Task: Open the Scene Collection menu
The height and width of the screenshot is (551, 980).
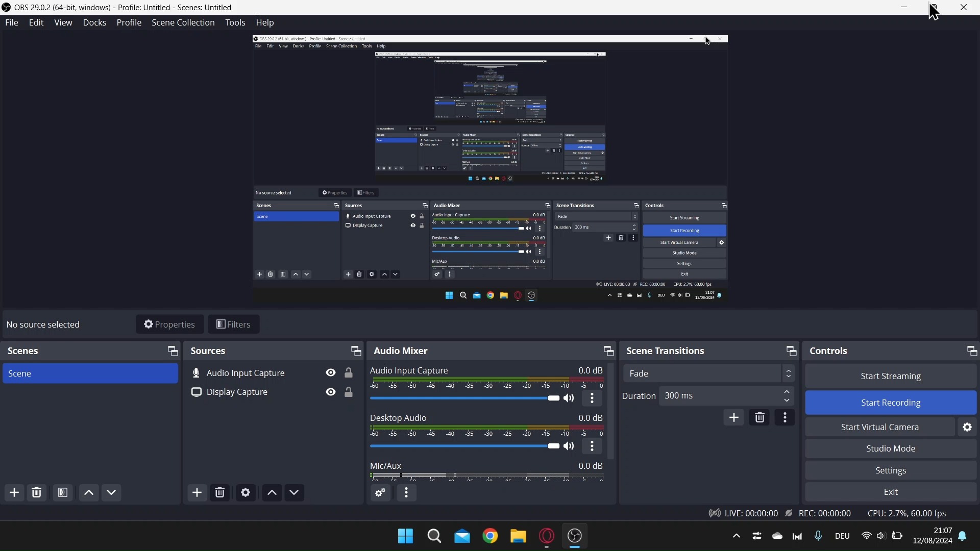Action: pyautogui.click(x=183, y=23)
